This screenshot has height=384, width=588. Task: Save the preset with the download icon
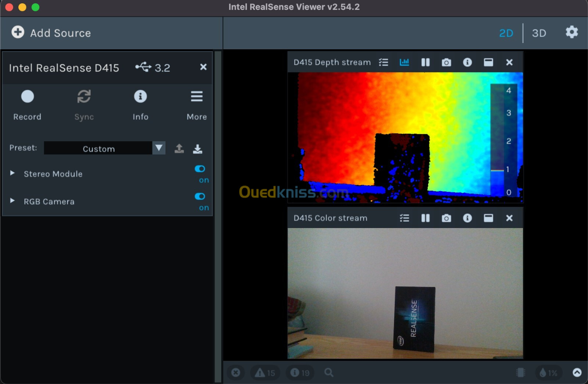[x=197, y=148]
